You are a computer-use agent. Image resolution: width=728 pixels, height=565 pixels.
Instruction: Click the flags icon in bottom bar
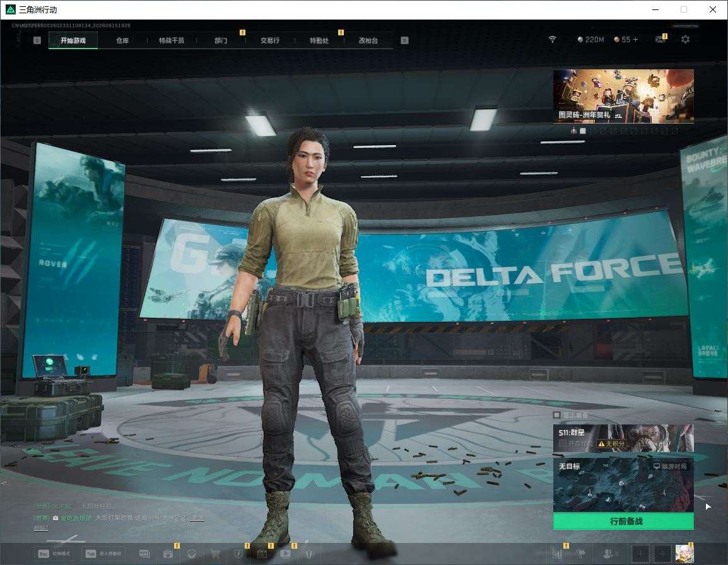click(580, 554)
